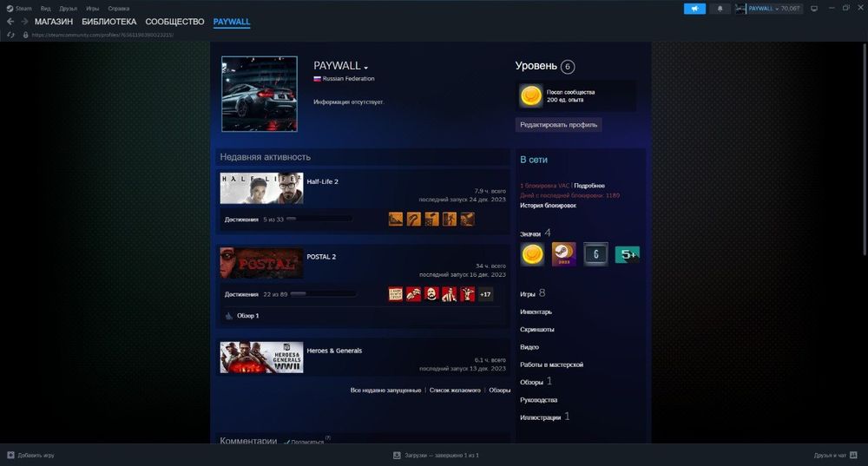Click second Half-Life 2 achievement icon
The height and width of the screenshot is (466, 868).
click(413, 220)
